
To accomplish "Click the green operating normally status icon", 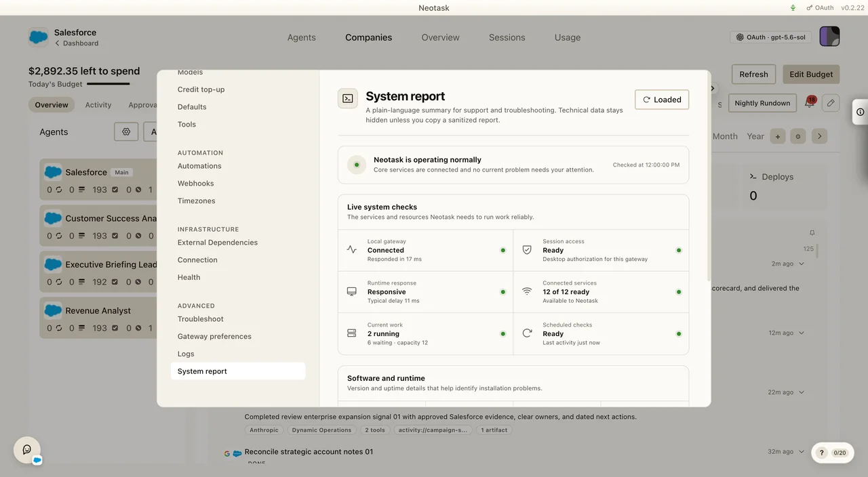I will [x=357, y=165].
